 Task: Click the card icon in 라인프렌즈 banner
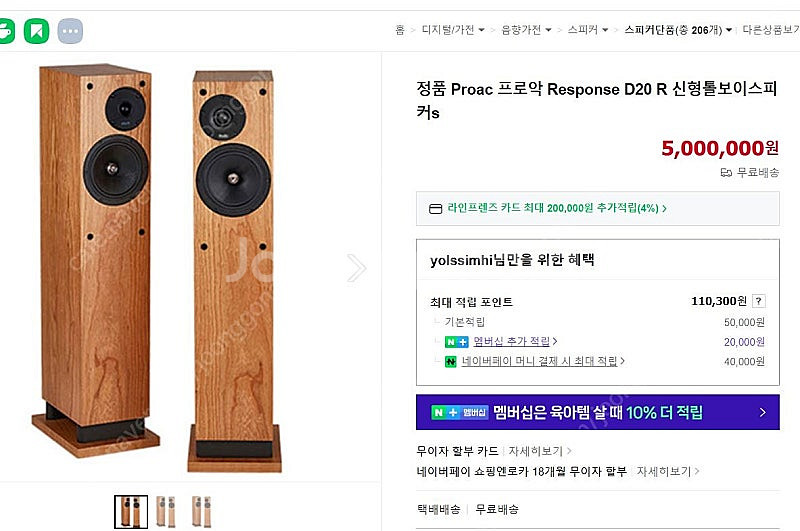point(435,209)
